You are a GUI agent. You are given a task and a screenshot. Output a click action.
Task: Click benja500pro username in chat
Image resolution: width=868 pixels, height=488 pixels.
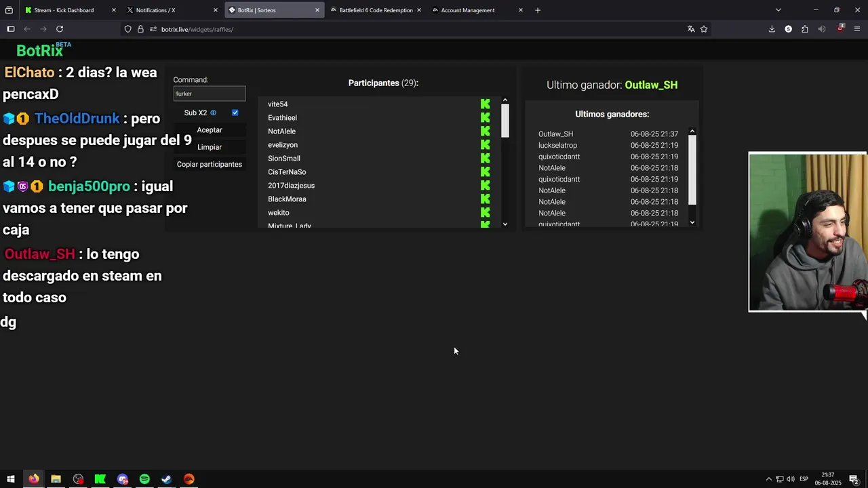pyautogui.click(x=89, y=186)
